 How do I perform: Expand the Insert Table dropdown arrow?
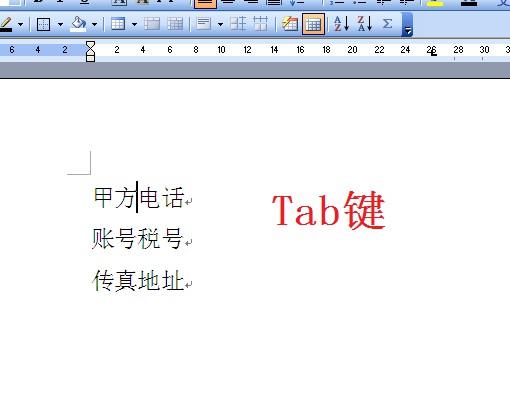click(x=134, y=24)
